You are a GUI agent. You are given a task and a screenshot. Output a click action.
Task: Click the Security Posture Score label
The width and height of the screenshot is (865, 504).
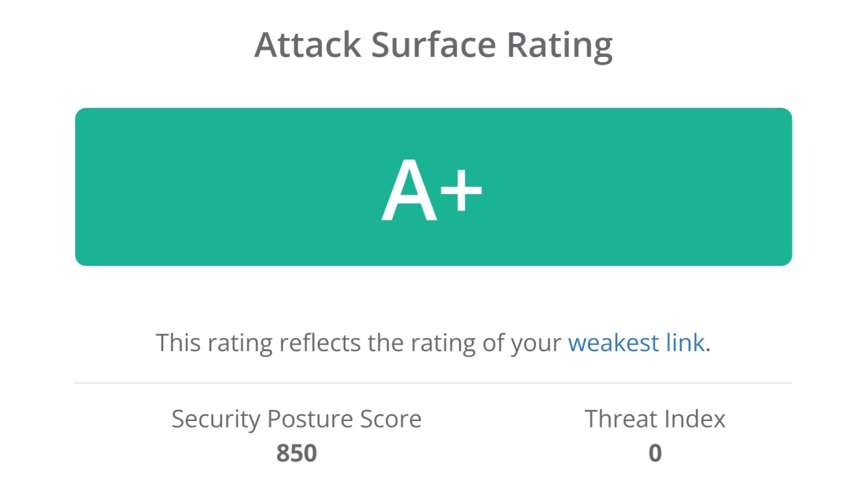(x=296, y=419)
